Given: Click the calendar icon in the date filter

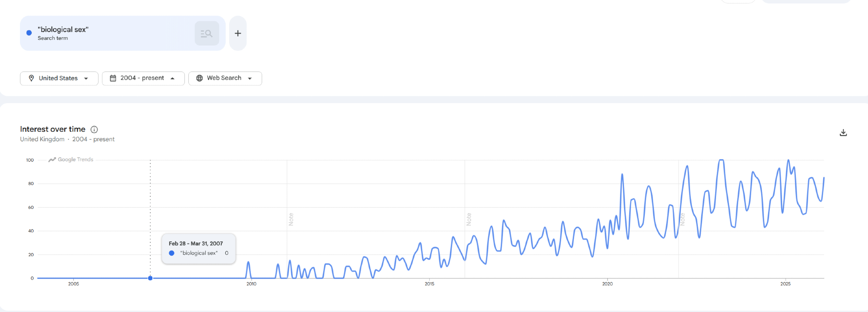Looking at the screenshot, I should (113, 78).
